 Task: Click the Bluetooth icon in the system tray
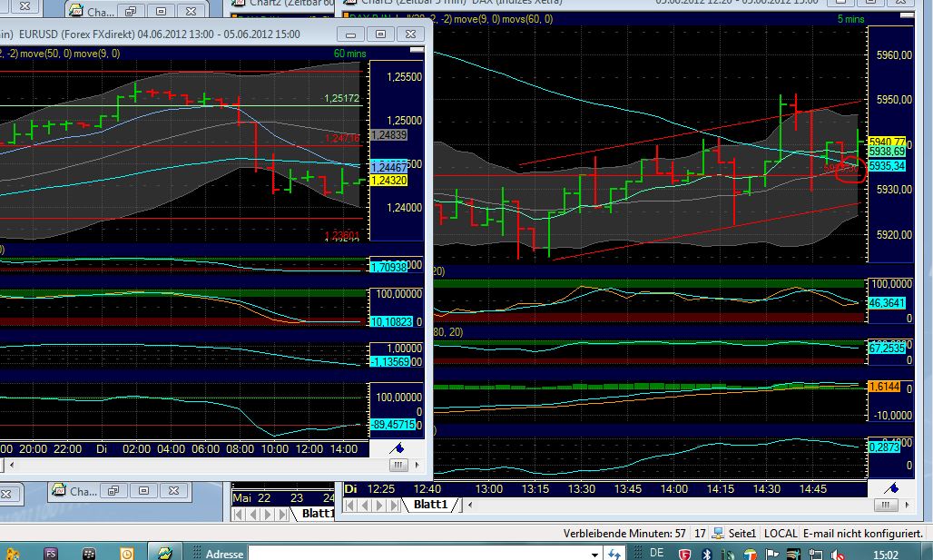point(706,552)
